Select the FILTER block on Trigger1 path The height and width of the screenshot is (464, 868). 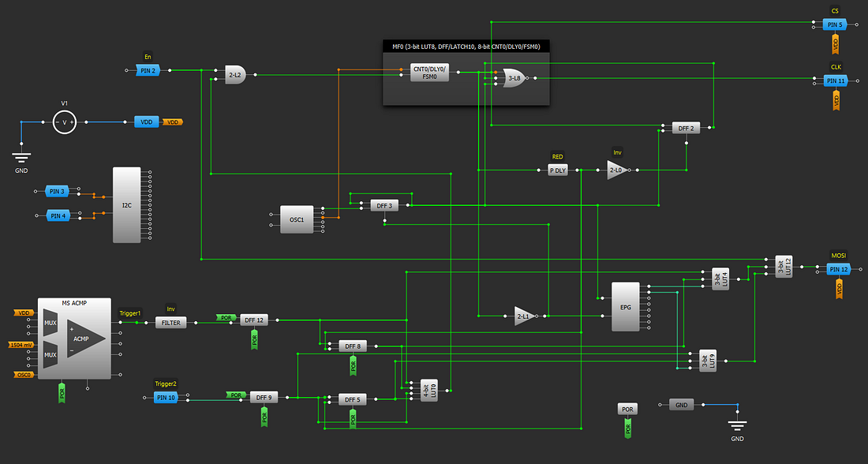pyautogui.click(x=170, y=322)
